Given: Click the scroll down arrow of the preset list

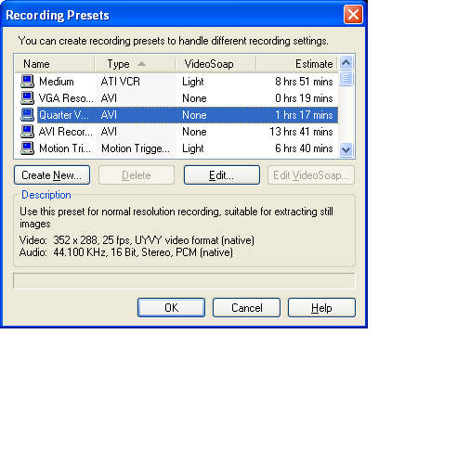Looking at the screenshot, I should coord(346,150).
